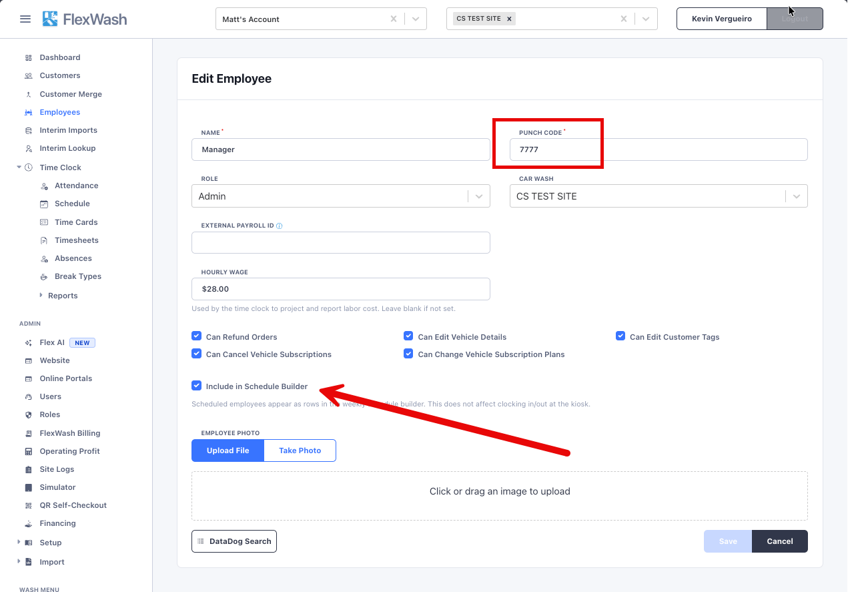Click the Schedule calendar icon

[x=44, y=204]
